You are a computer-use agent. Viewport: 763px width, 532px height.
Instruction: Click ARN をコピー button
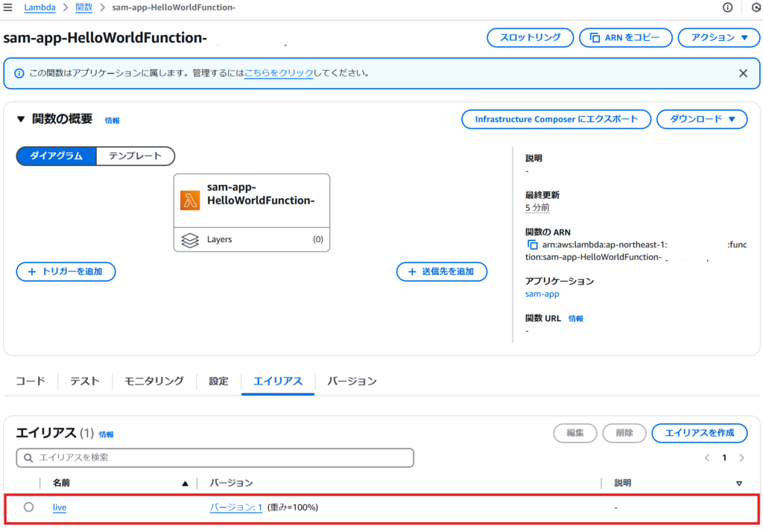(626, 37)
